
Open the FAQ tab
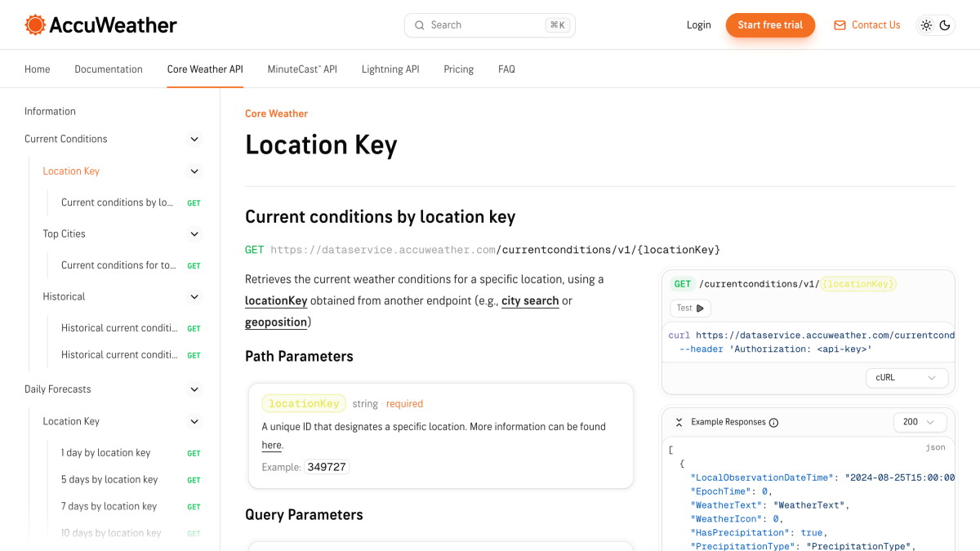(506, 69)
